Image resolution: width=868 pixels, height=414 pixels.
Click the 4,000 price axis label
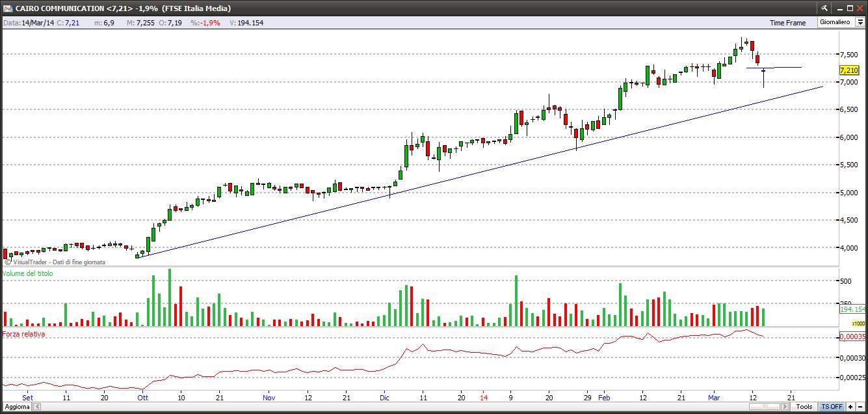coord(848,248)
